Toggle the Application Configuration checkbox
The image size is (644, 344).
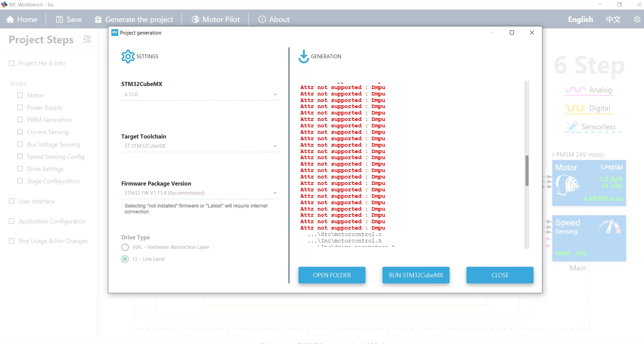click(12, 221)
